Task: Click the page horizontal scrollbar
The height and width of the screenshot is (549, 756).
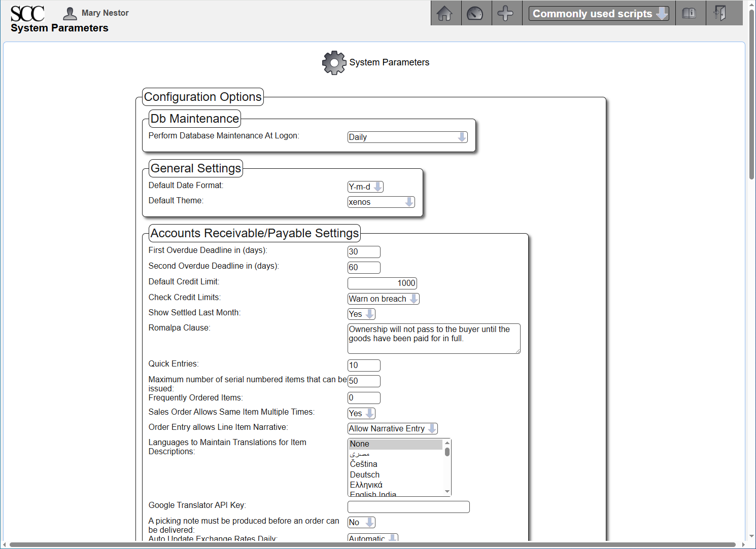Action: pos(373,545)
